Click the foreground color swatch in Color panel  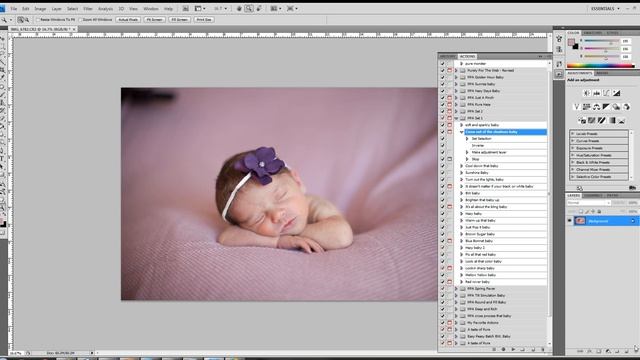tap(571, 42)
